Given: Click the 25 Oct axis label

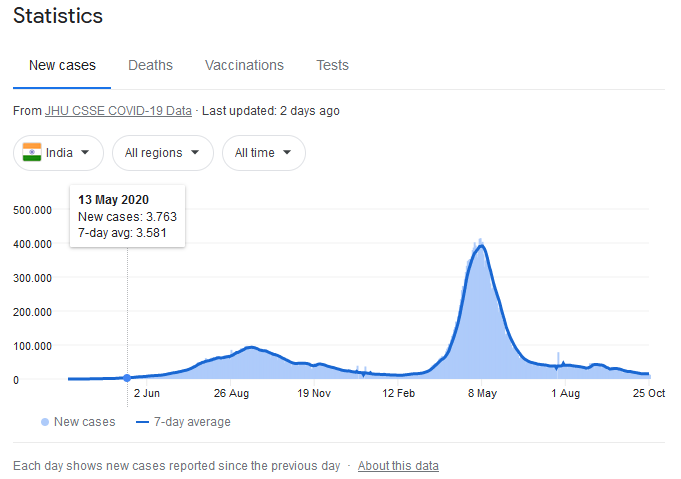Looking at the screenshot, I should point(649,393).
